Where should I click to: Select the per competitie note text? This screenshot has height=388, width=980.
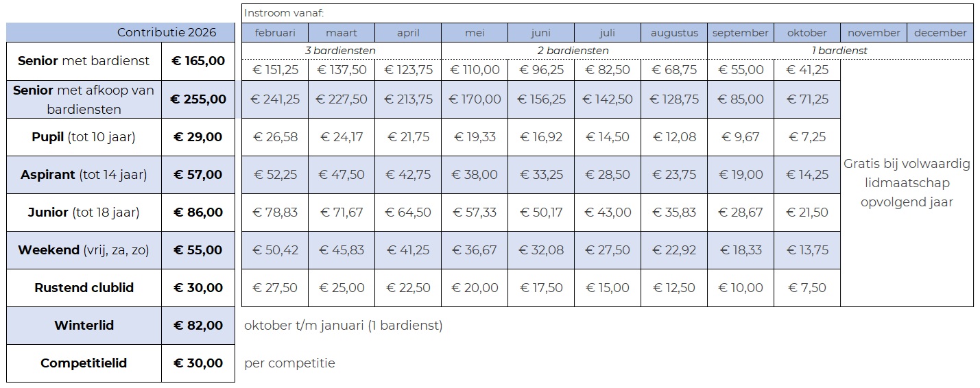coord(289,363)
